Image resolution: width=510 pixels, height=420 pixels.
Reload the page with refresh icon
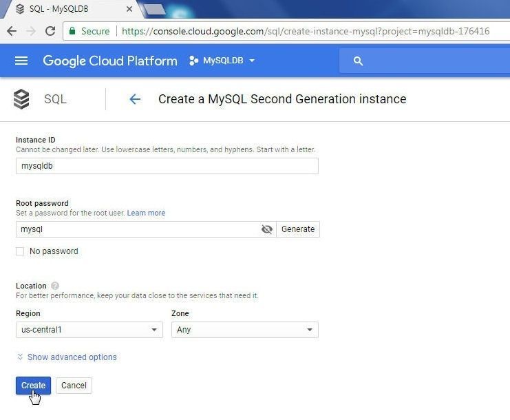[50, 31]
